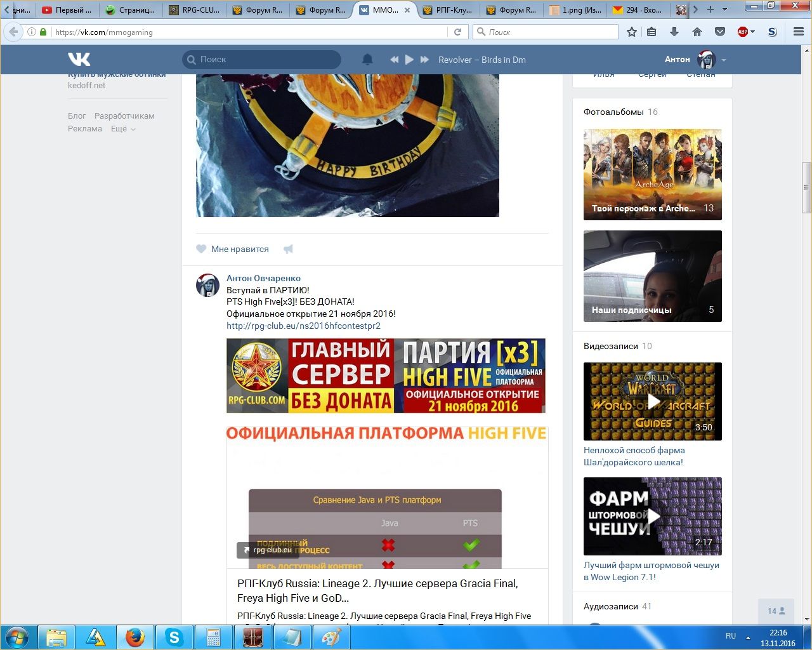This screenshot has height=650, width=812.
Task: Share the cake post with megaphone icon
Action: (x=288, y=249)
